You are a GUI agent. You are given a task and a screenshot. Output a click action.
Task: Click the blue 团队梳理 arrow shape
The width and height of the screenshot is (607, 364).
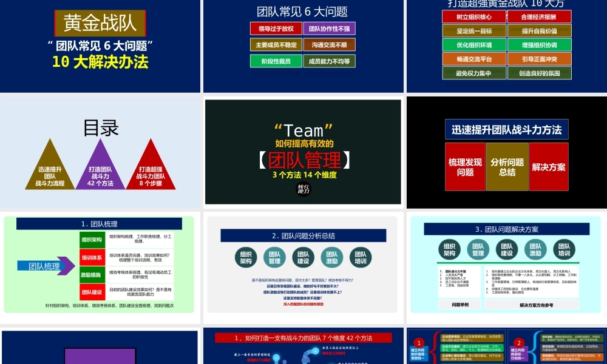click(x=42, y=265)
